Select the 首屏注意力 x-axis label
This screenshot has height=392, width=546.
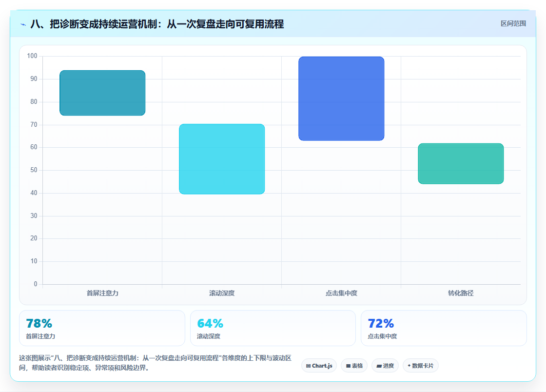102,293
